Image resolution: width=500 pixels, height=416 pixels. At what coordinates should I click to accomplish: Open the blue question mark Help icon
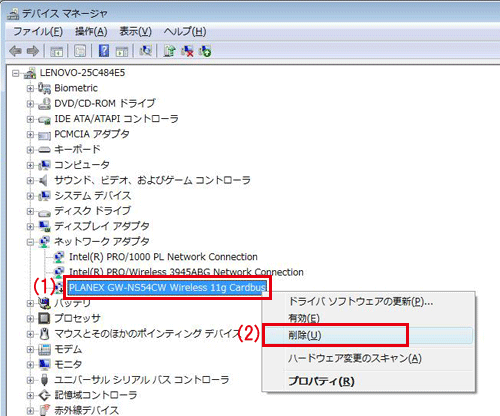(104, 51)
